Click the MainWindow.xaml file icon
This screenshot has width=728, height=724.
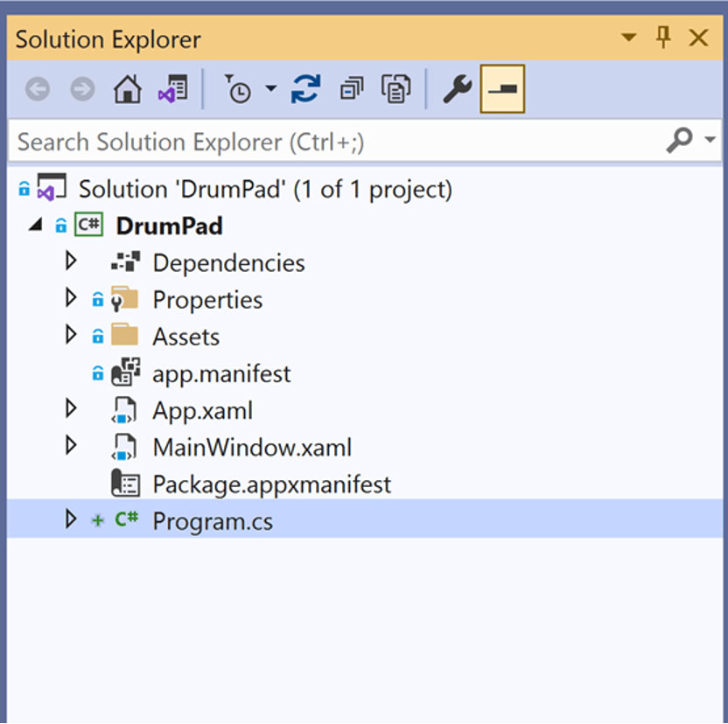click(x=124, y=447)
